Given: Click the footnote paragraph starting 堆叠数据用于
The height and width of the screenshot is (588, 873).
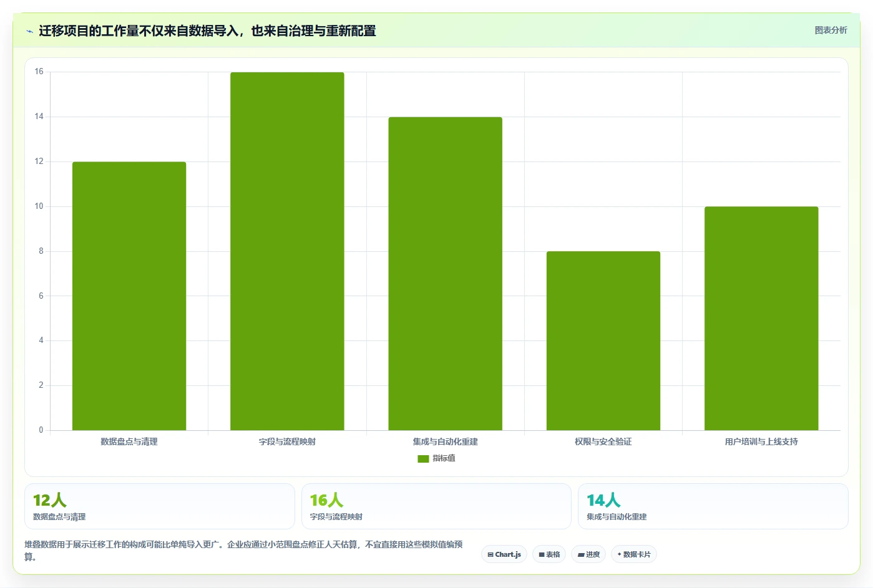Looking at the screenshot, I should (243, 551).
